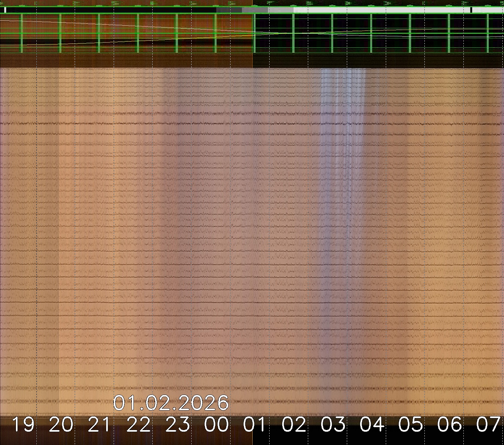Screen dimensions: 504x445
Task: Click the 05 hour label
Action: (x=411, y=425)
